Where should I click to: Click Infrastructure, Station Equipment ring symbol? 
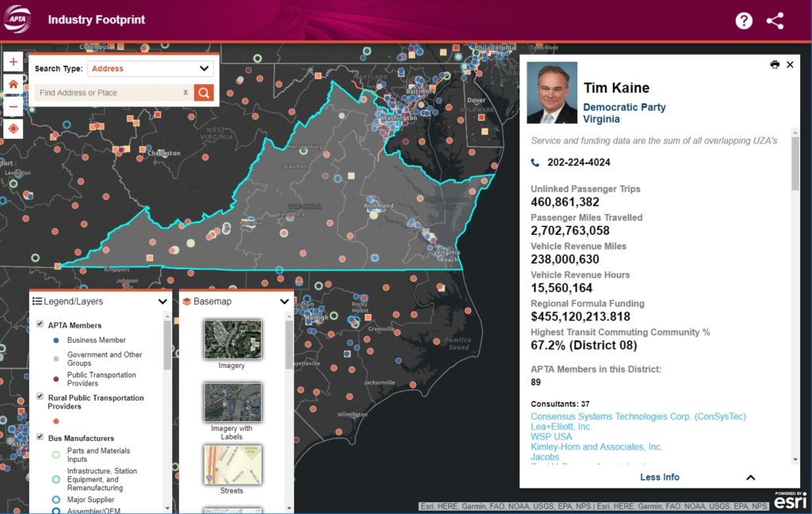(56, 479)
